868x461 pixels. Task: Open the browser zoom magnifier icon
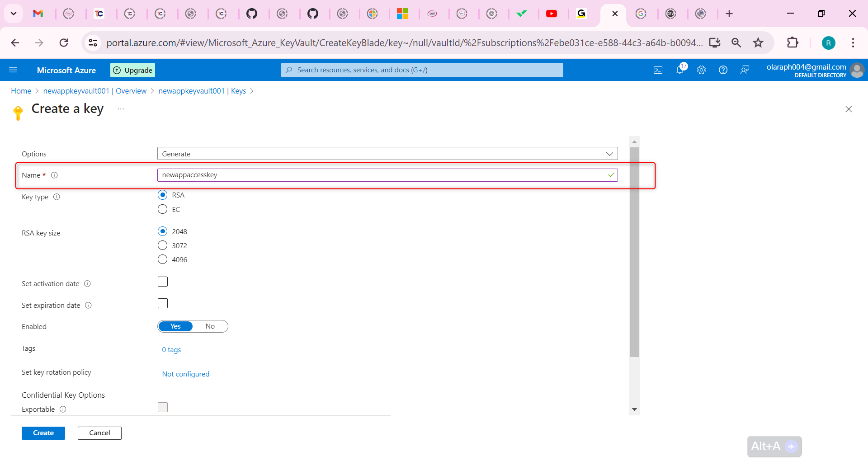coord(736,42)
